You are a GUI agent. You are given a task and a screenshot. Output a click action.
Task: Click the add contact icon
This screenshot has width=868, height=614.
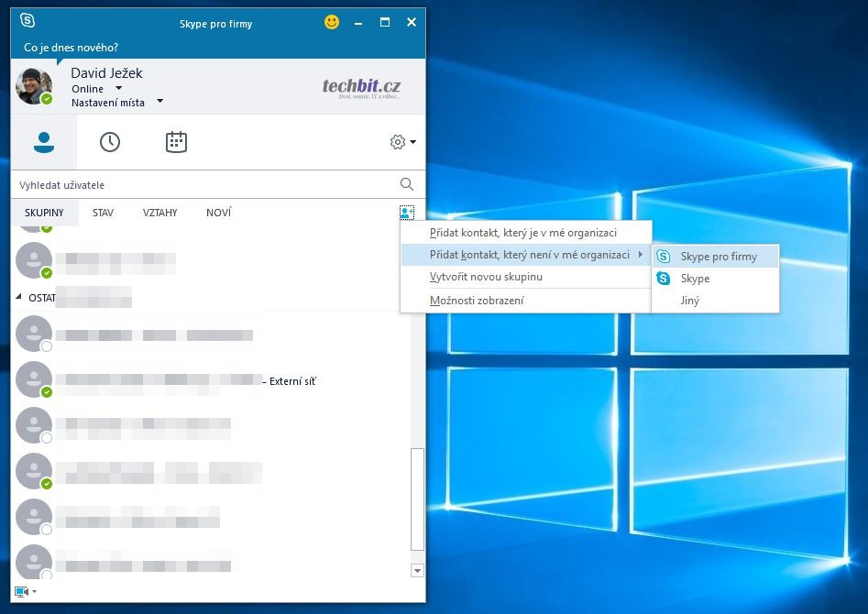pyautogui.click(x=407, y=213)
